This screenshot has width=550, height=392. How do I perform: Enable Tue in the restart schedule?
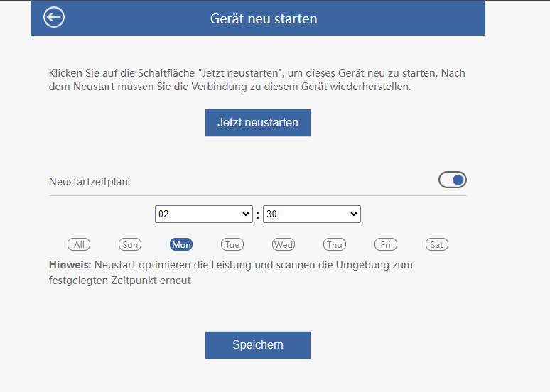point(232,244)
